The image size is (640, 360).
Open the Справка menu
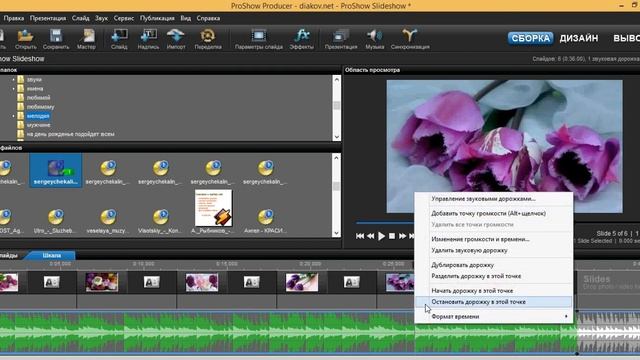point(208,18)
